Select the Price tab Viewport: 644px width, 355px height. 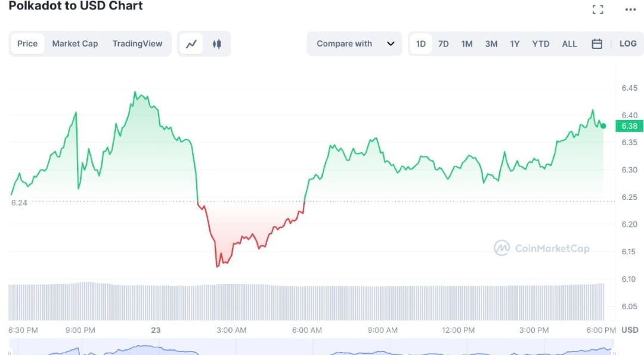27,43
